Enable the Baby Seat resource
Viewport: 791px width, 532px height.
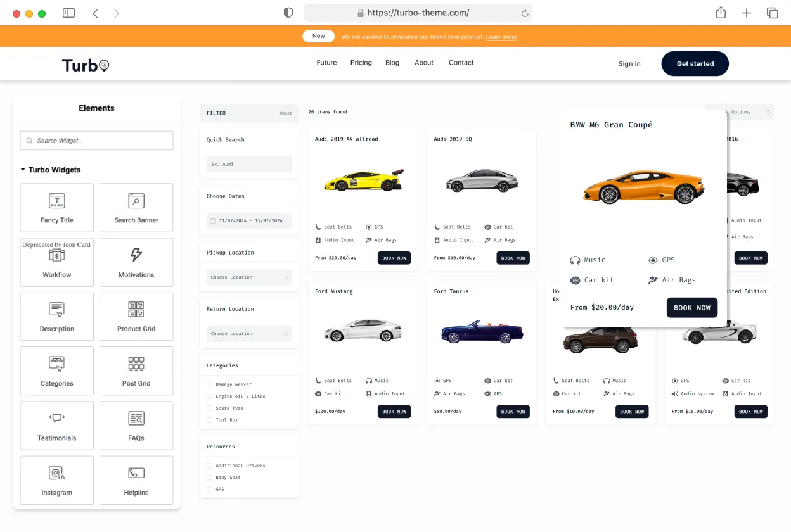click(x=209, y=478)
